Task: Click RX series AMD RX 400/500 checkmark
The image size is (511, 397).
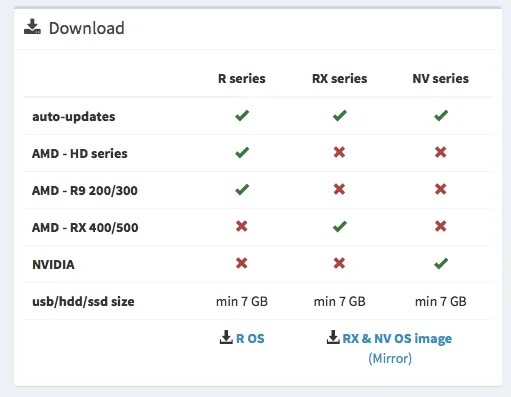Action: 340,227
